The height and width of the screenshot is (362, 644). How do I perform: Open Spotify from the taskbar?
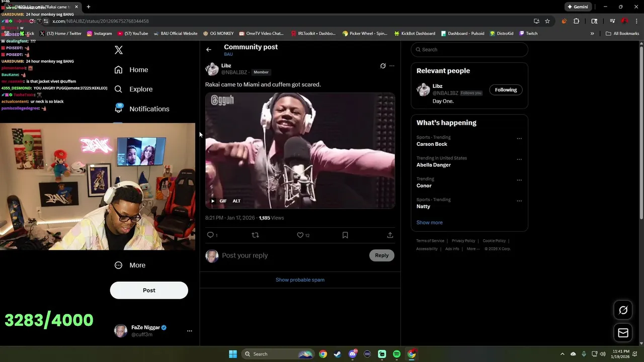(396, 354)
